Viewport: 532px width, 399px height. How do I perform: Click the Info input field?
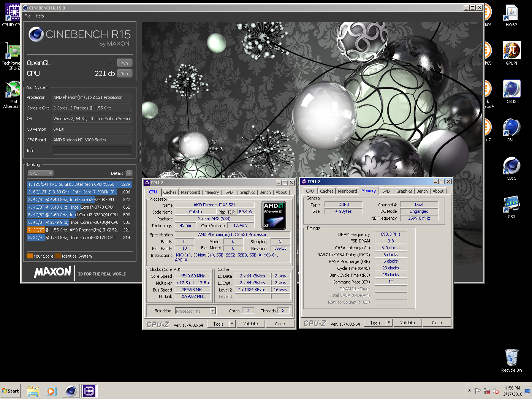click(x=92, y=150)
